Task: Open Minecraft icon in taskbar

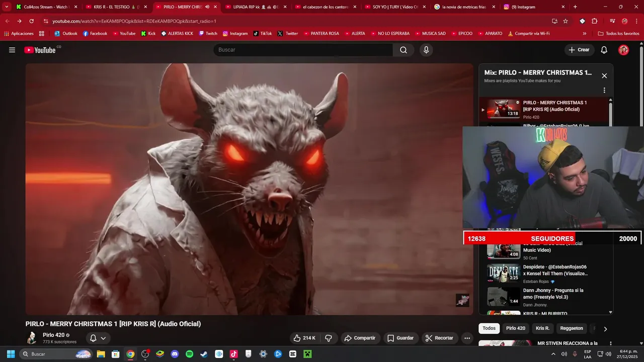Action: [x=307, y=354]
